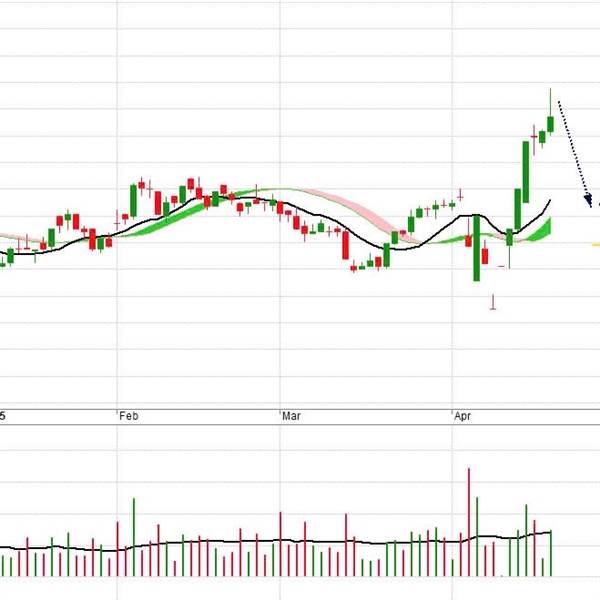Image resolution: width=600 pixels, height=600 pixels.
Task: Click the long green candle after April start
Action: click(476, 248)
